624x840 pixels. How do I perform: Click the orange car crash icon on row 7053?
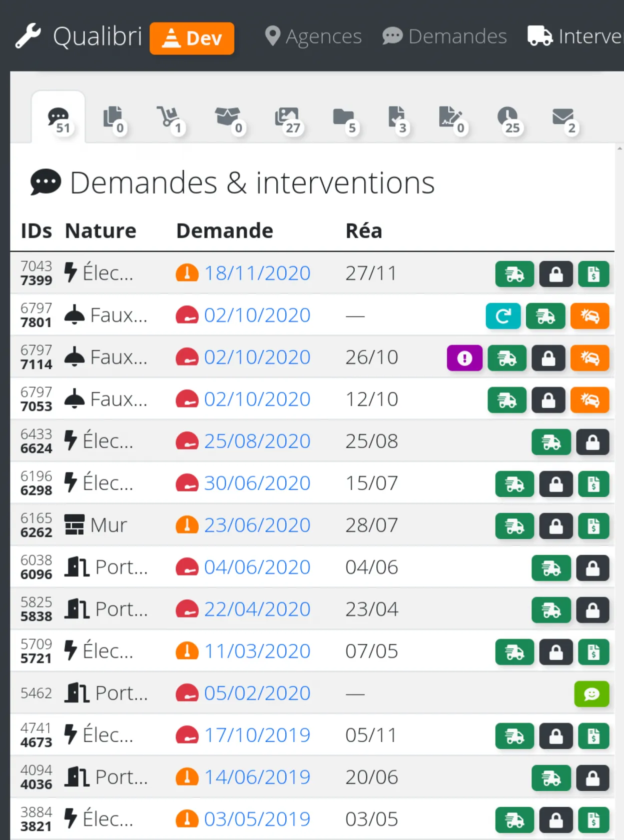pyautogui.click(x=589, y=400)
